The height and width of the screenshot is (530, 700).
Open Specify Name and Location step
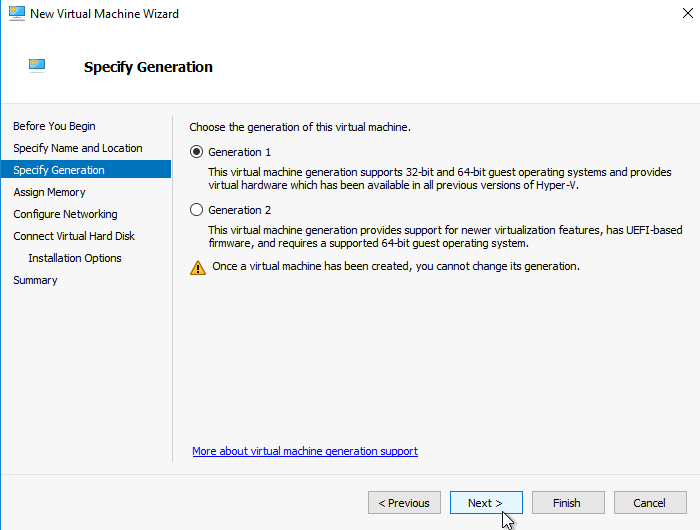[x=78, y=148]
